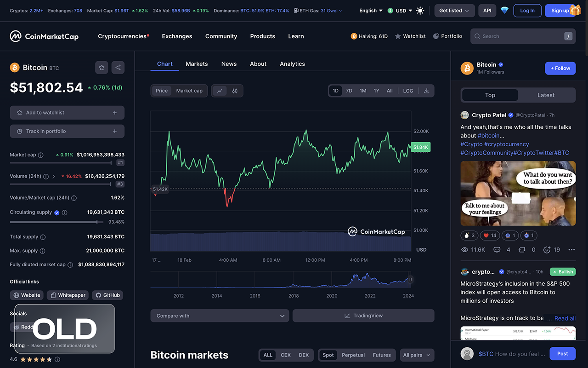Switch to candlestick chart icon
The height and width of the screenshot is (368, 588).
pos(235,91)
